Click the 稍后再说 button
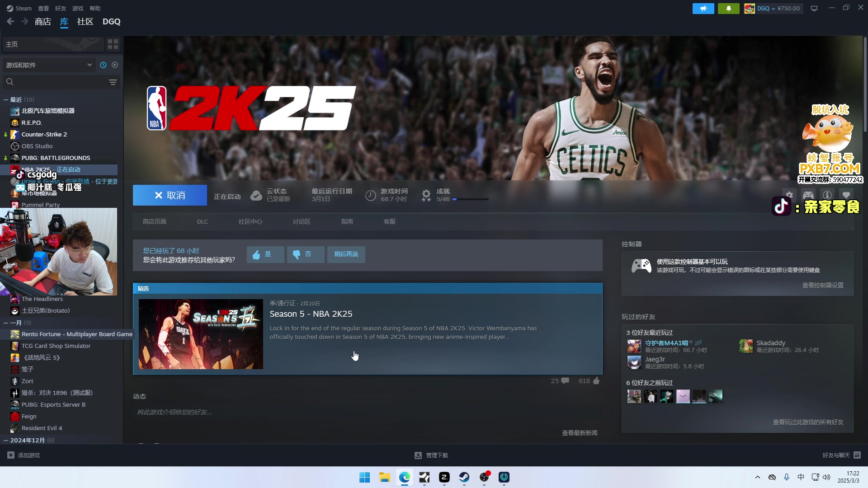This screenshot has height=488, width=868. (346, 254)
